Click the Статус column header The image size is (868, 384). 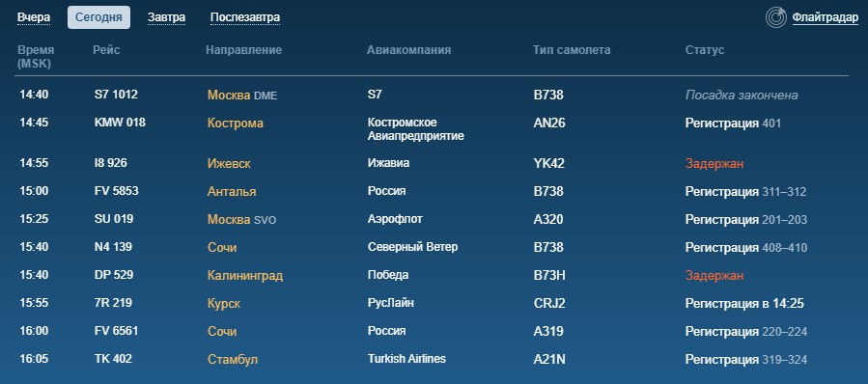coord(705,50)
